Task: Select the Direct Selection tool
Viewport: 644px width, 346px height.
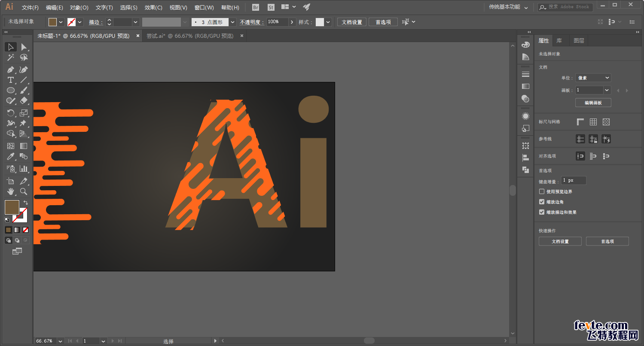Action: point(24,47)
